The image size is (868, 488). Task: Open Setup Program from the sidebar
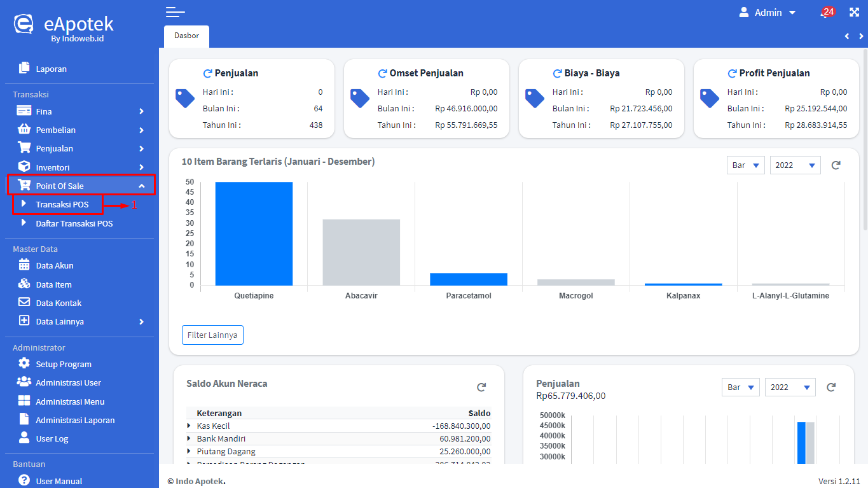(64, 364)
